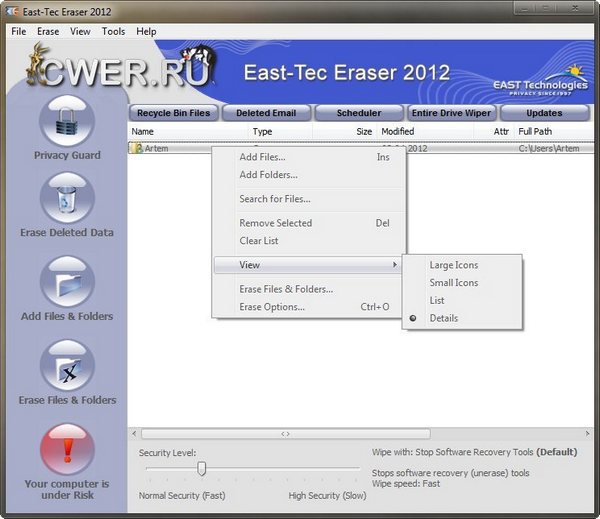Sort by the Full Path column header
The width and height of the screenshot is (600, 519).
[554, 131]
